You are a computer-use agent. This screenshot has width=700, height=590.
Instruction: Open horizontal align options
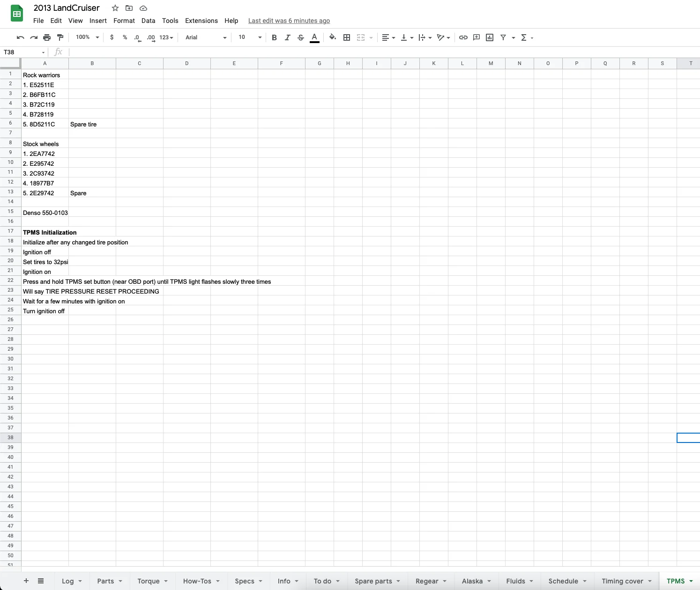(x=388, y=37)
